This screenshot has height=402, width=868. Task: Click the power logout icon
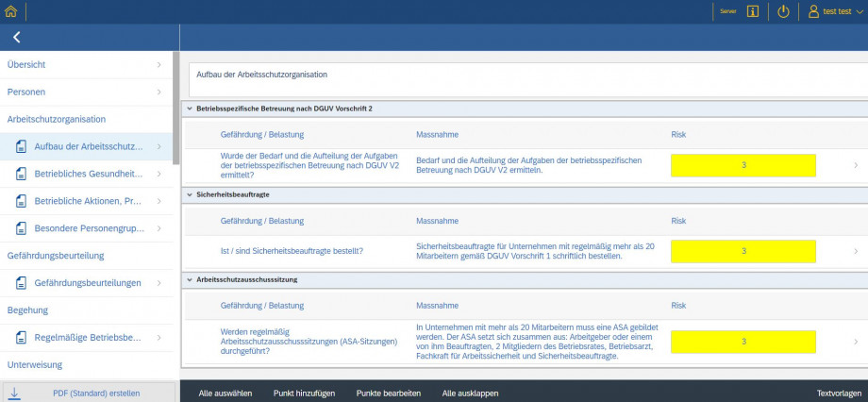point(783,11)
